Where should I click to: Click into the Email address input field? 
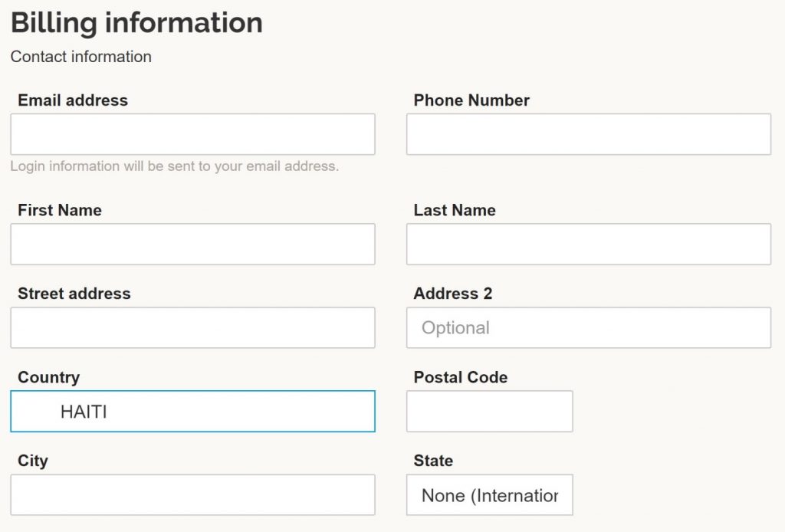click(x=192, y=134)
